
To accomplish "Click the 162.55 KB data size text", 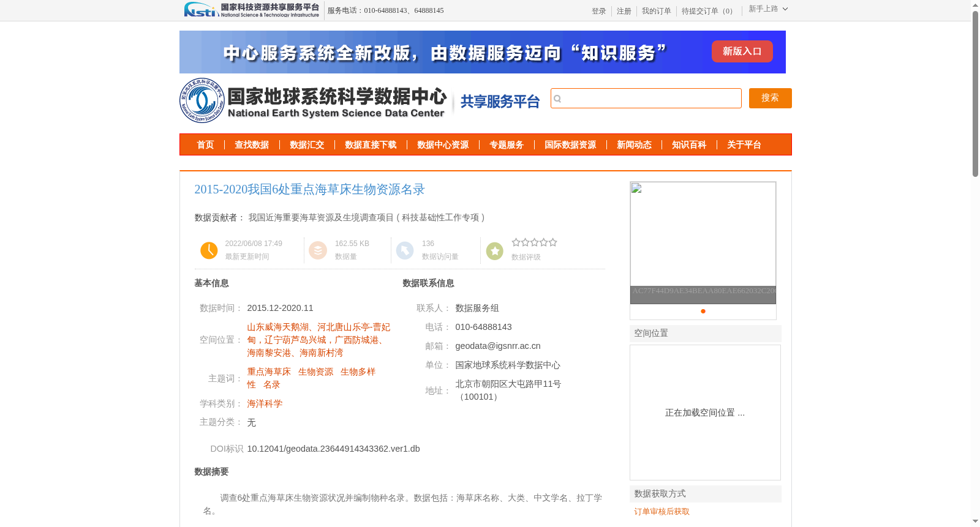I will point(352,244).
